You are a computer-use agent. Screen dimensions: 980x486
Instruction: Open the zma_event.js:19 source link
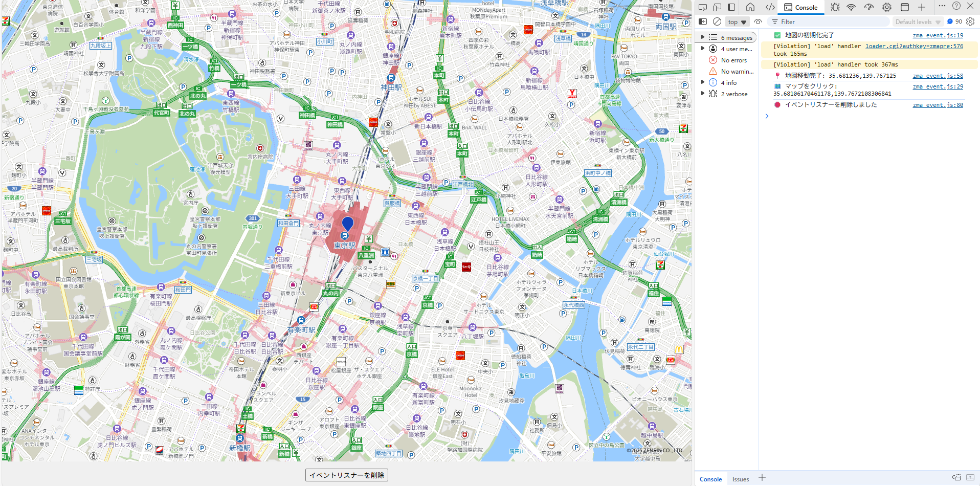(x=938, y=35)
